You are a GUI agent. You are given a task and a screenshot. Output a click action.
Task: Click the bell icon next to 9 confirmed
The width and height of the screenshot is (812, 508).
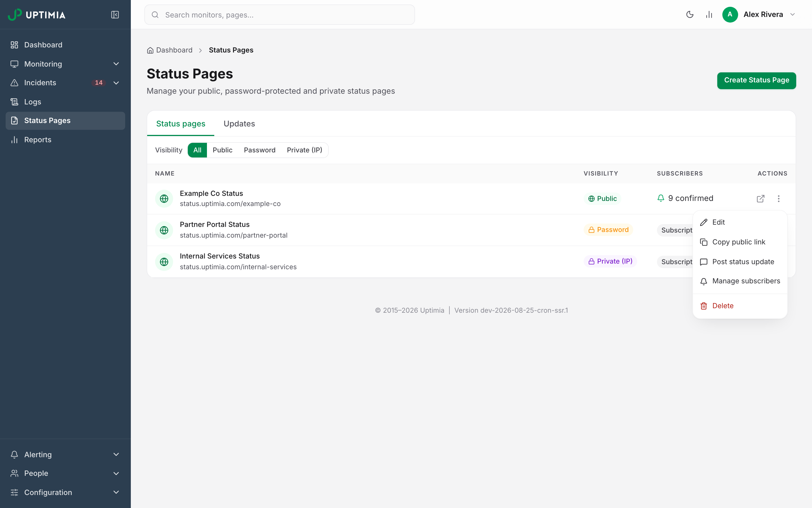[x=661, y=198]
